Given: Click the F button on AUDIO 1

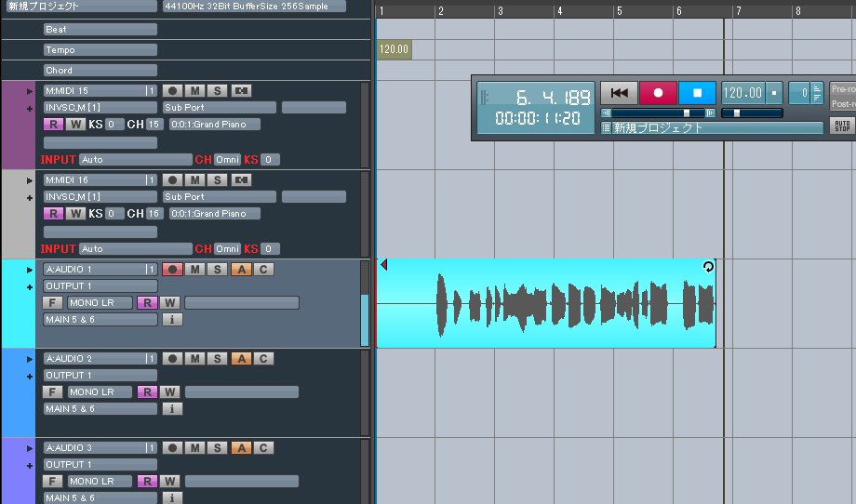Looking at the screenshot, I should click(52, 303).
